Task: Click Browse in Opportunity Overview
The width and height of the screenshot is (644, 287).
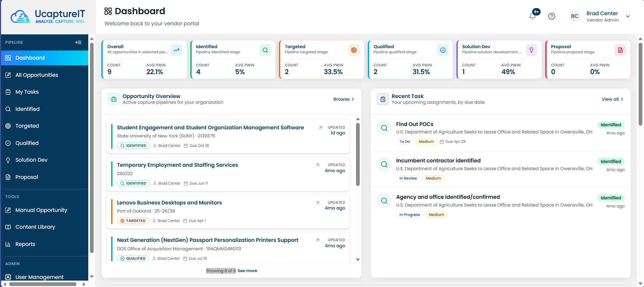Action: pyautogui.click(x=344, y=99)
